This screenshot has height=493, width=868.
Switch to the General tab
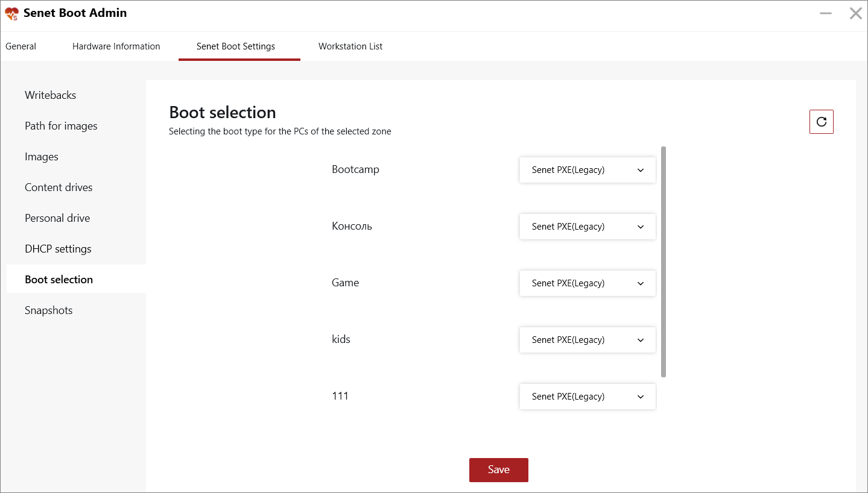(x=21, y=46)
